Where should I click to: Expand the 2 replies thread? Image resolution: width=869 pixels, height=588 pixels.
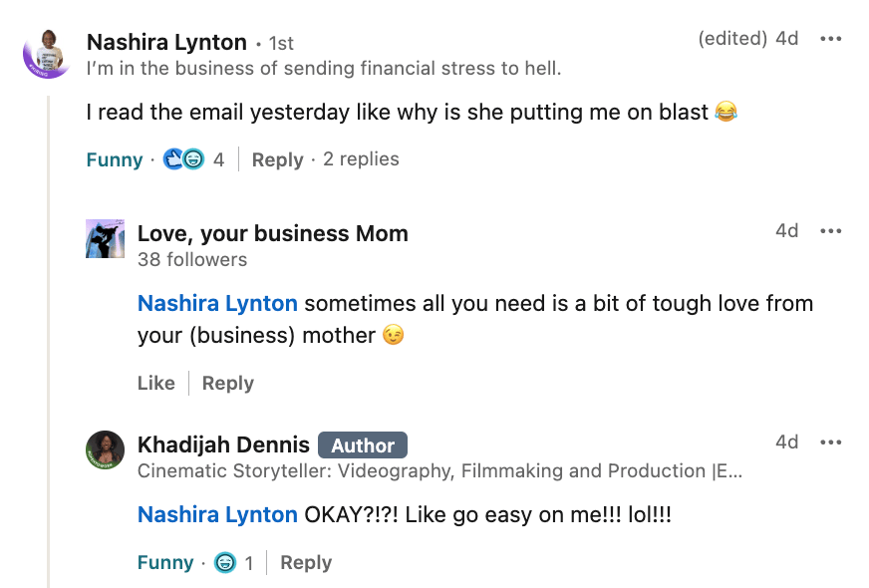[x=361, y=159]
